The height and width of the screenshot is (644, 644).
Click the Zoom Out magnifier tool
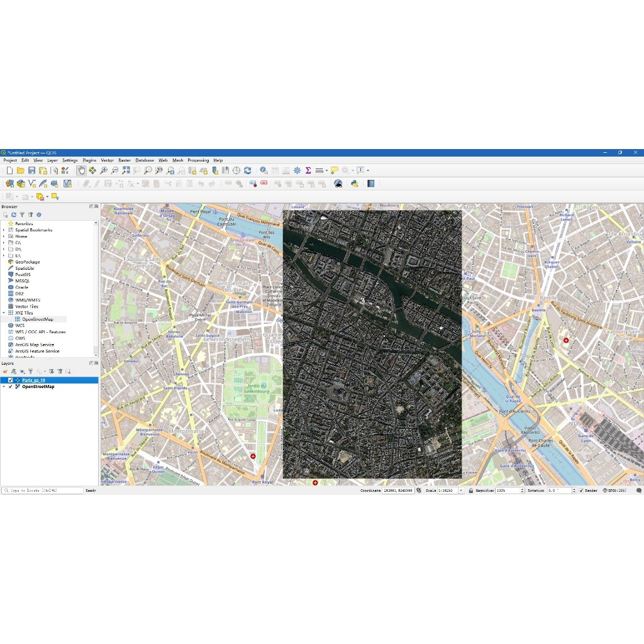(114, 170)
